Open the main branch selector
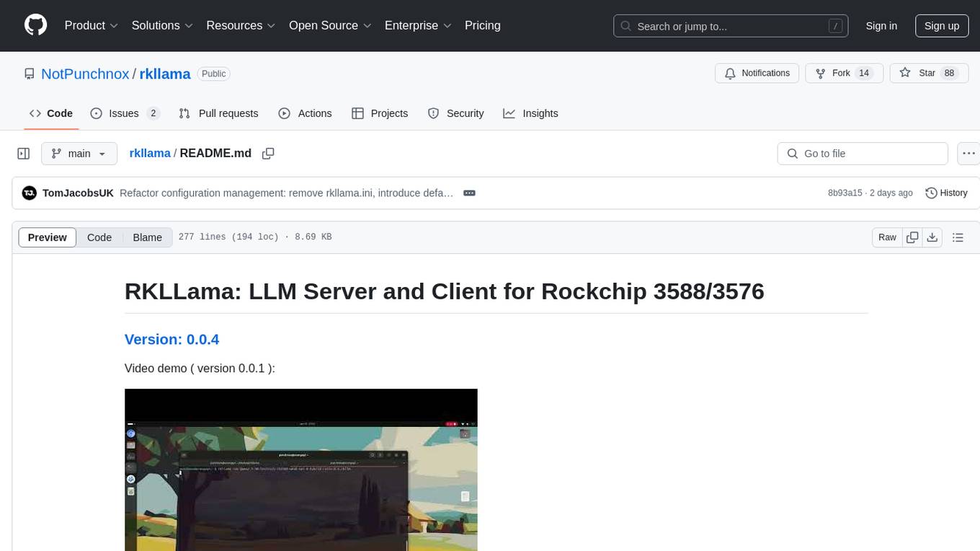This screenshot has width=980, height=551. point(79,154)
